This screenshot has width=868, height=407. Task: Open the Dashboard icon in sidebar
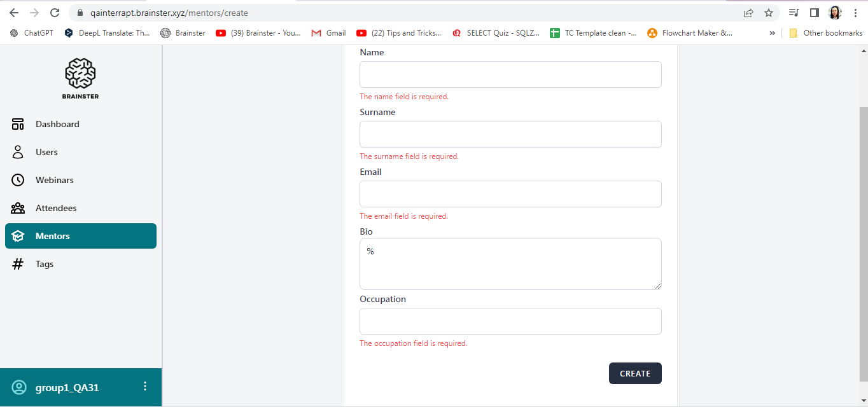(18, 124)
